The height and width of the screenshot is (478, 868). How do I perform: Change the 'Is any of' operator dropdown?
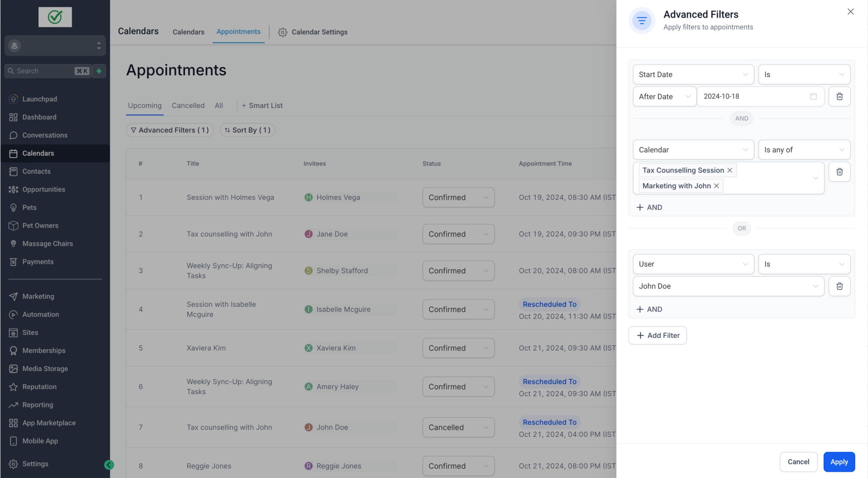[x=804, y=150]
